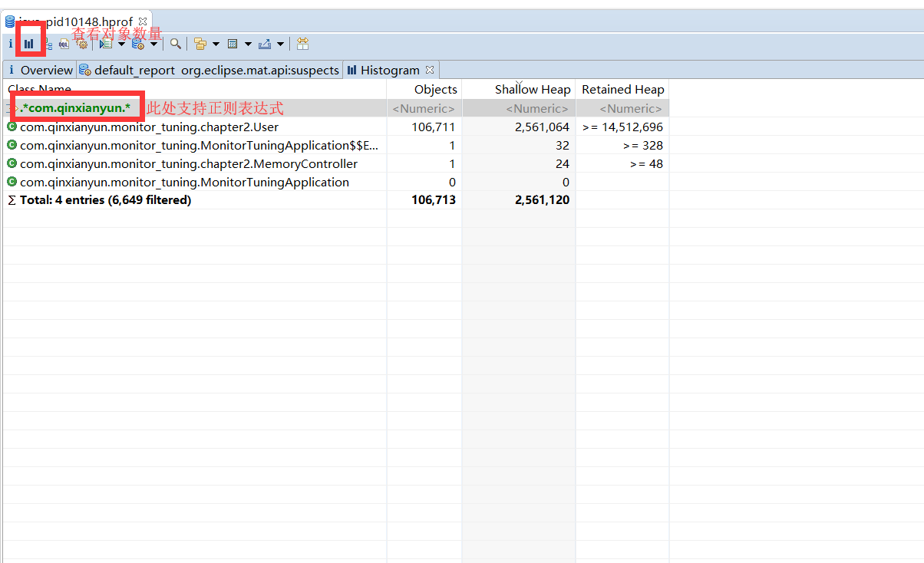Click the class icon beside chapter2.User
This screenshot has height=563, width=924.
pyautogui.click(x=12, y=127)
